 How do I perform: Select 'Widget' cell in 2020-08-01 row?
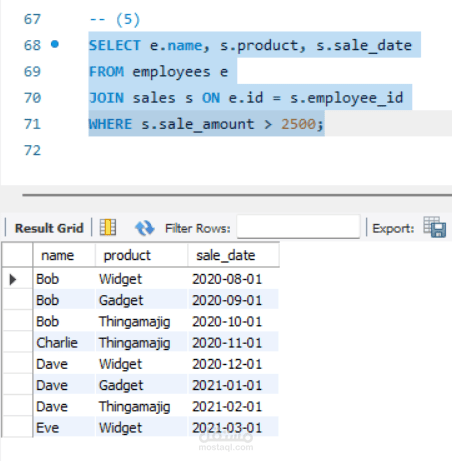[x=141, y=279]
